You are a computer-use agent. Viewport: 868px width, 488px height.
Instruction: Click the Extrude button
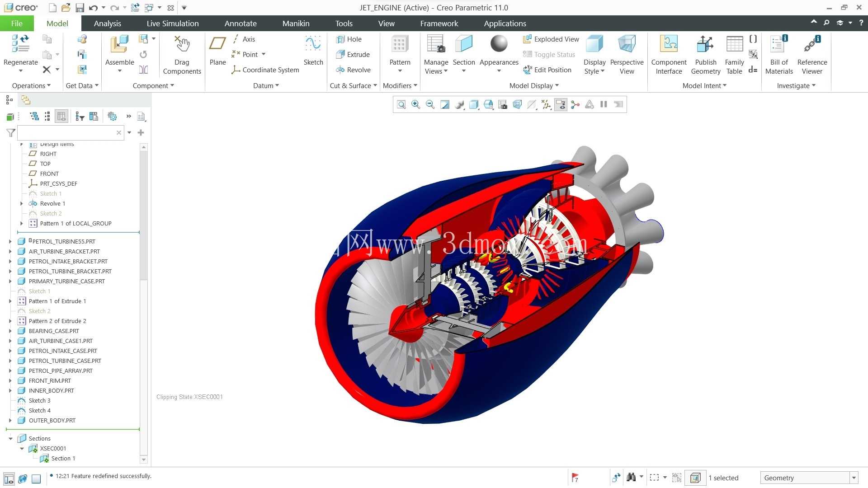tap(353, 55)
